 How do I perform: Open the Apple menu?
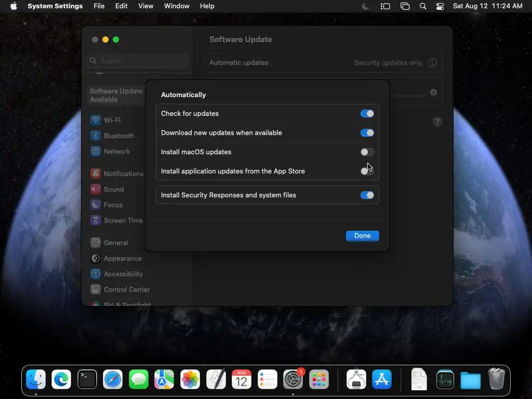point(14,6)
